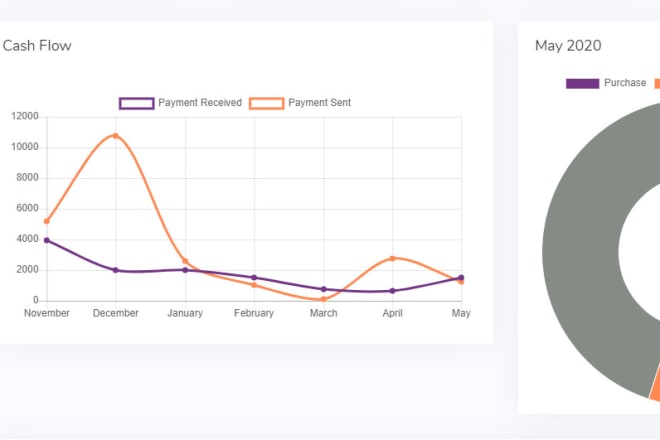660x440 pixels.
Task: Click the May x-axis label
Action: 461,313
